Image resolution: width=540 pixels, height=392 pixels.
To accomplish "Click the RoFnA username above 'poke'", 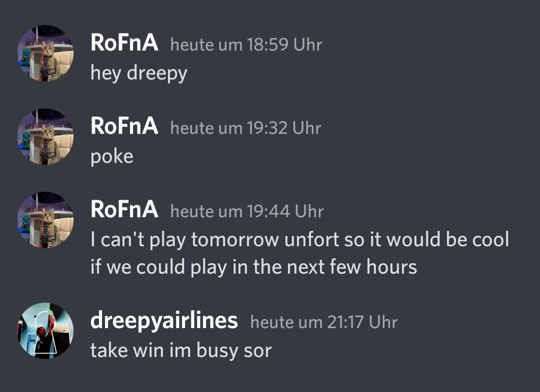I will click(124, 126).
